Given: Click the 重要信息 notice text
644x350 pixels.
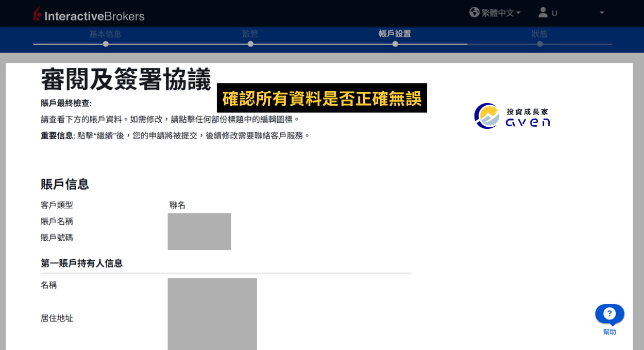Looking at the screenshot, I should point(175,136).
